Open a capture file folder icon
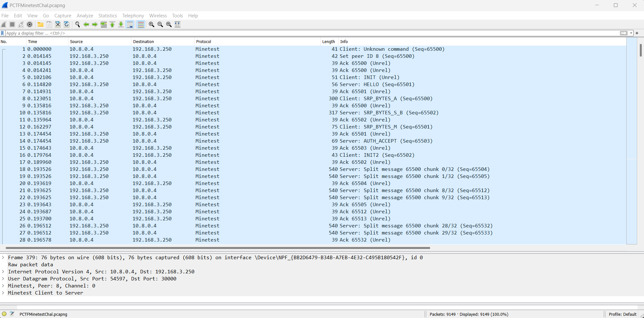Viewport: 644px width, 318px height. (x=41, y=24)
